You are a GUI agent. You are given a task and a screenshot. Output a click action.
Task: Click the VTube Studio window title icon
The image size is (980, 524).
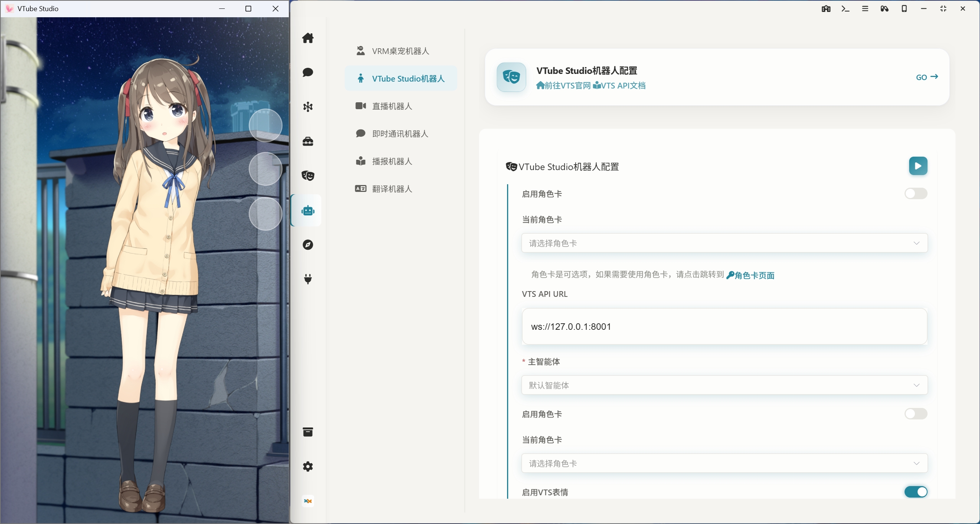[x=10, y=8]
